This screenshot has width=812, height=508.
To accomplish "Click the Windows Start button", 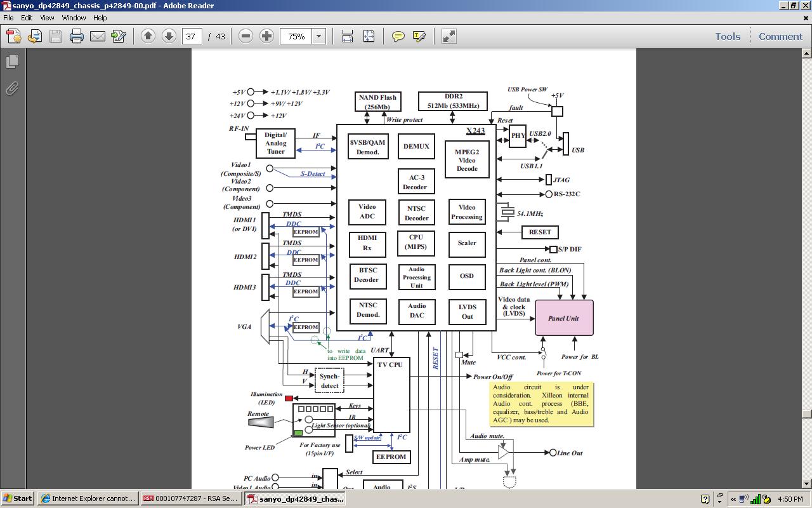I will click(x=17, y=498).
